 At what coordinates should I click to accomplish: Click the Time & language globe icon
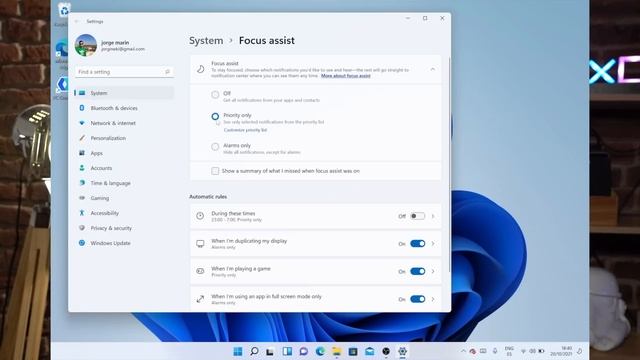click(x=82, y=183)
